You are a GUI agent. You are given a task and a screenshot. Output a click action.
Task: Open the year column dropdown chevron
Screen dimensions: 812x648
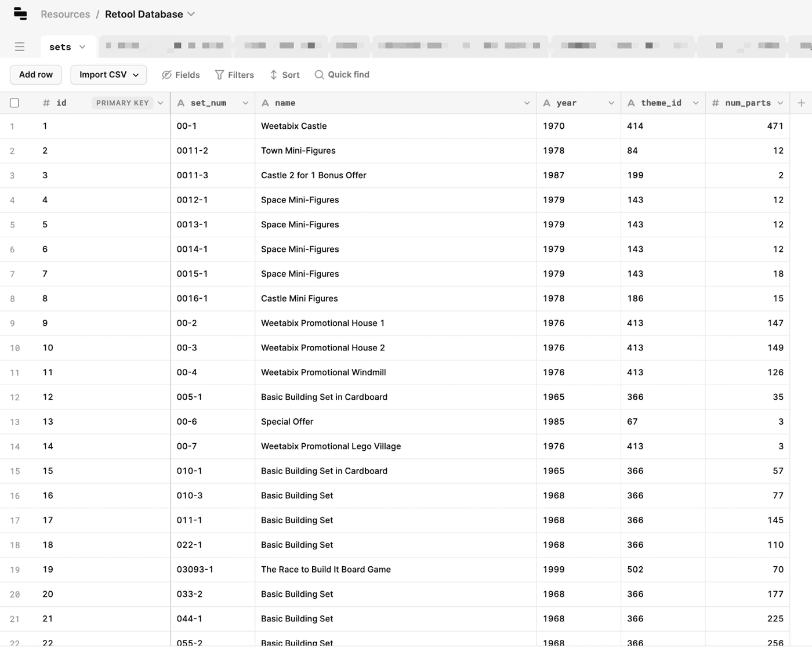pos(611,103)
